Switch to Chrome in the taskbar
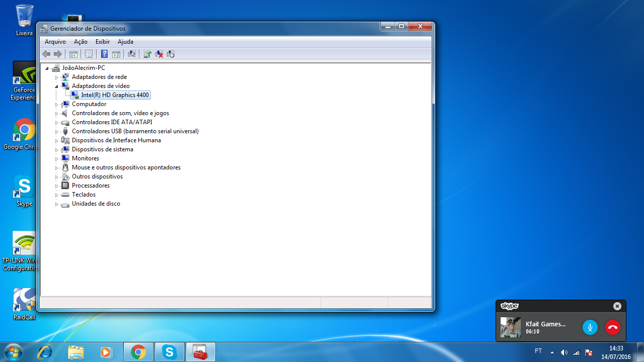 click(138, 352)
